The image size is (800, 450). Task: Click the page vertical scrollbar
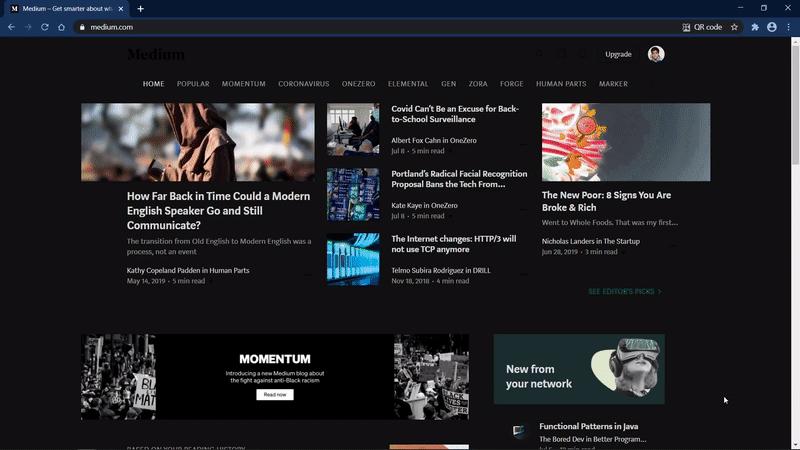pos(795,243)
